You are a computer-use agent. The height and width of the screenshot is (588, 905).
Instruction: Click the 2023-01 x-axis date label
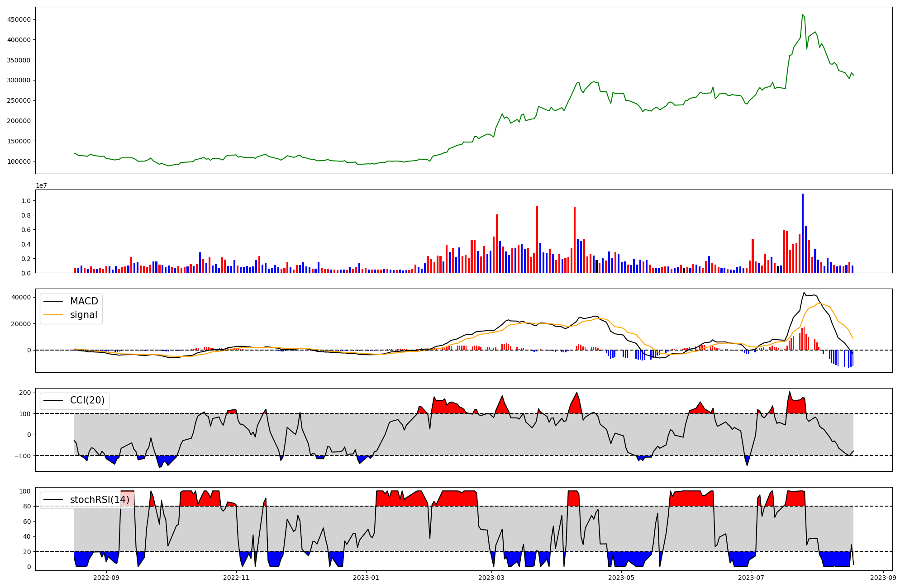coord(366,577)
